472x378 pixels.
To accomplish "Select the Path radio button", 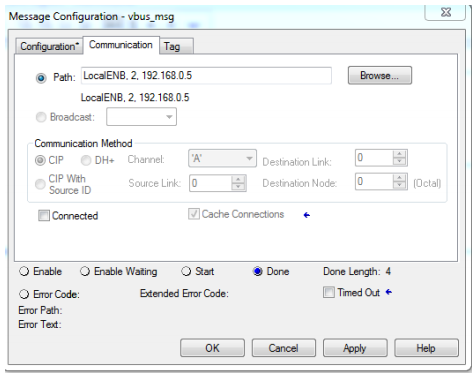I will pyautogui.click(x=41, y=78).
